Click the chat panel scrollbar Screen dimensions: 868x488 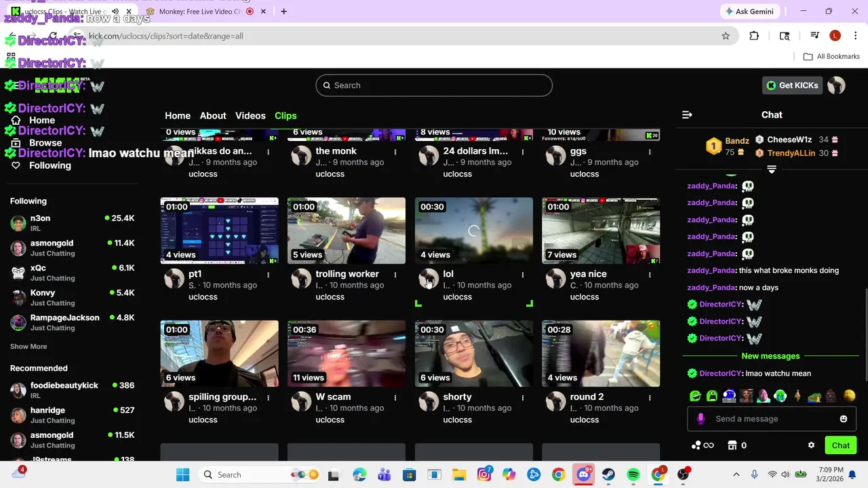pos(865,335)
